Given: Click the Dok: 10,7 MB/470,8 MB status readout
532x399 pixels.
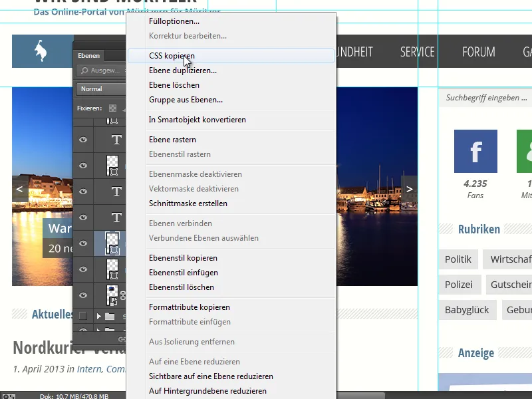Looking at the screenshot, I should pos(74,396).
